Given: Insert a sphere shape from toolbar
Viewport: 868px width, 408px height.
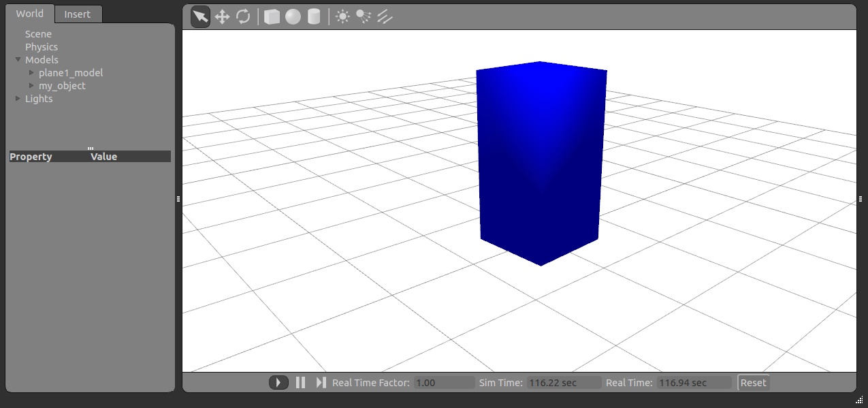Looking at the screenshot, I should (x=293, y=17).
